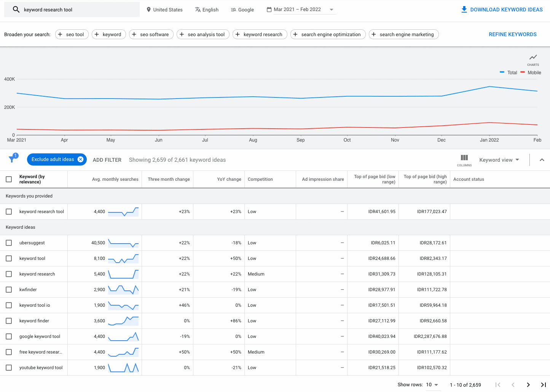Viewport: 550px width, 392px height.
Task: Click the Mar 2021 – Feb 2022 date text
Action: pyautogui.click(x=297, y=10)
